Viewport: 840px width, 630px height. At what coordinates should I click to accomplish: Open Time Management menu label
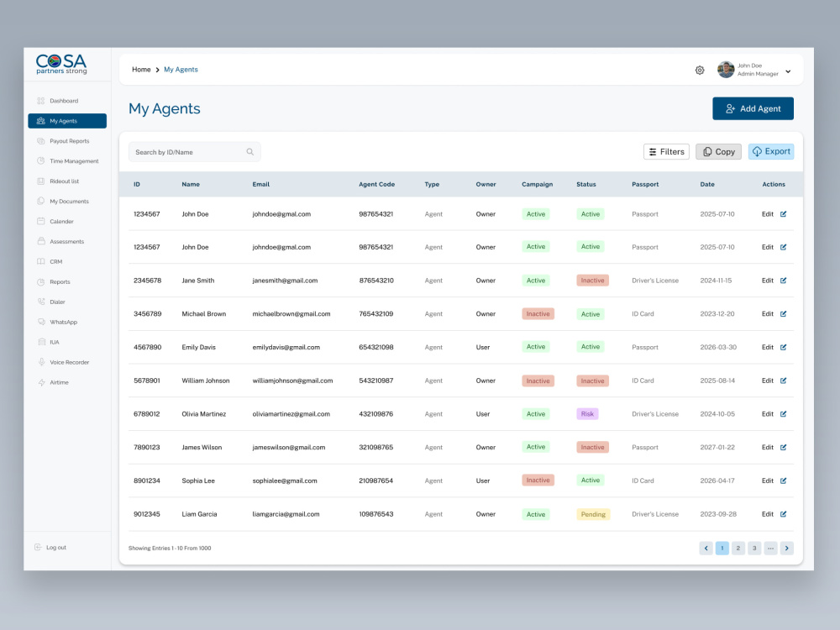(x=75, y=161)
